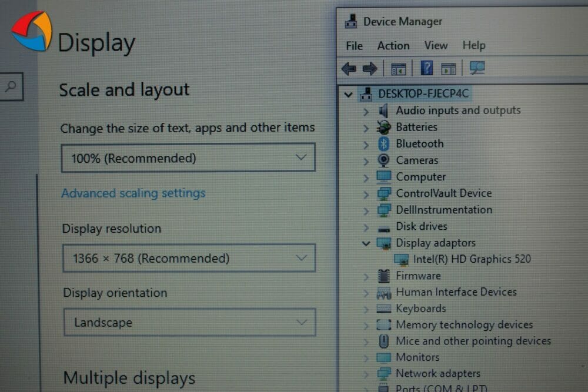Click the action pane toolbar icon
Screen dimensions: 588x392
(449, 69)
